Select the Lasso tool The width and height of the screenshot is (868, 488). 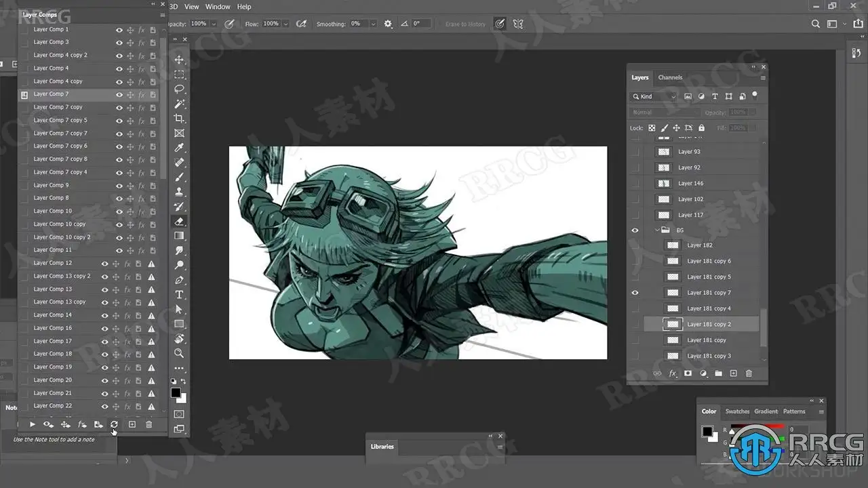179,89
